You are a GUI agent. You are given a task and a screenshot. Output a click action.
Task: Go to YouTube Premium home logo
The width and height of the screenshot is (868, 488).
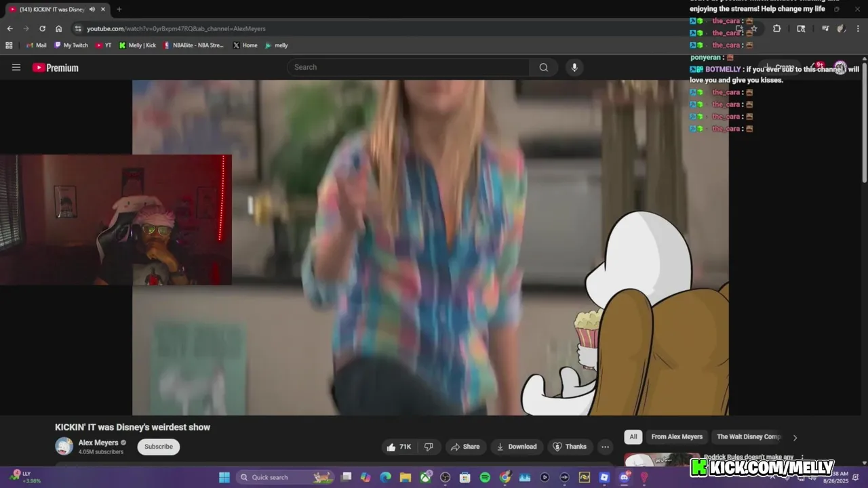pyautogui.click(x=56, y=68)
